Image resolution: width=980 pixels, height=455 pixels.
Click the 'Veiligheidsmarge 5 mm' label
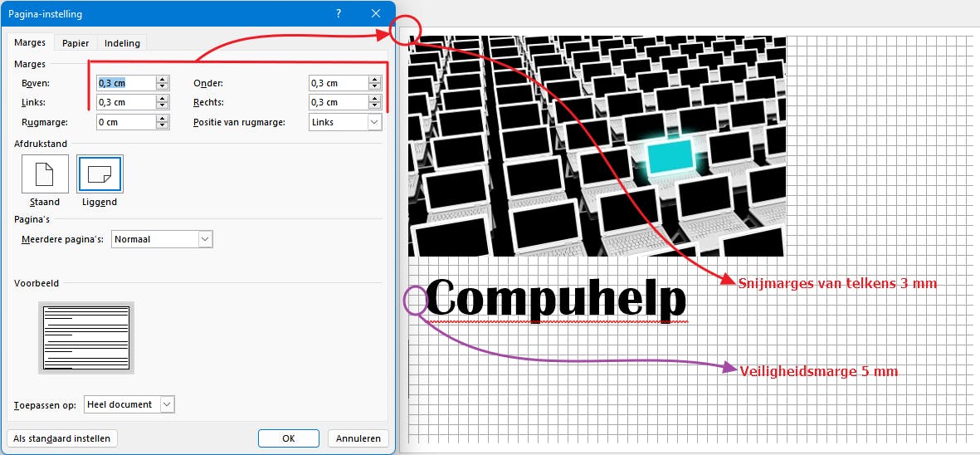[819, 371]
